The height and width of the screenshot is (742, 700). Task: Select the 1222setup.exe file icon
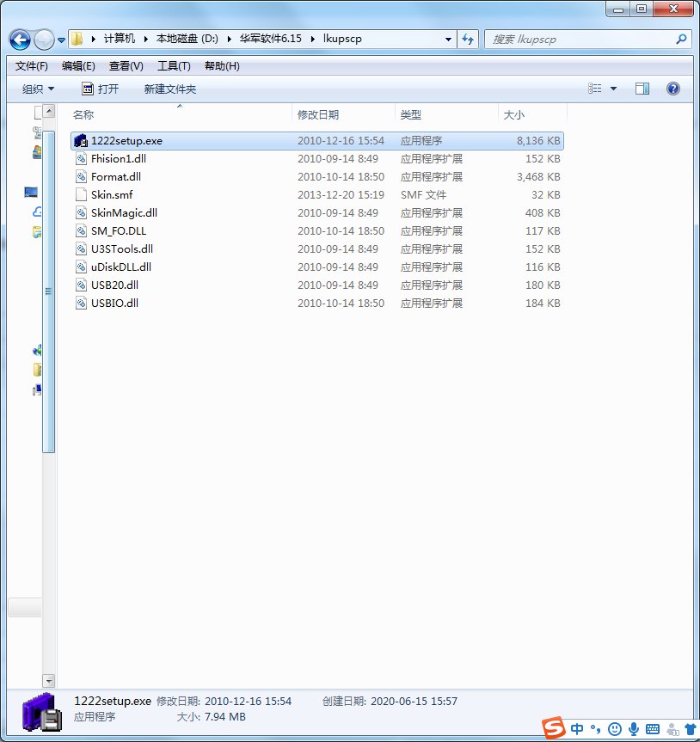pyautogui.click(x=81, y=140)
